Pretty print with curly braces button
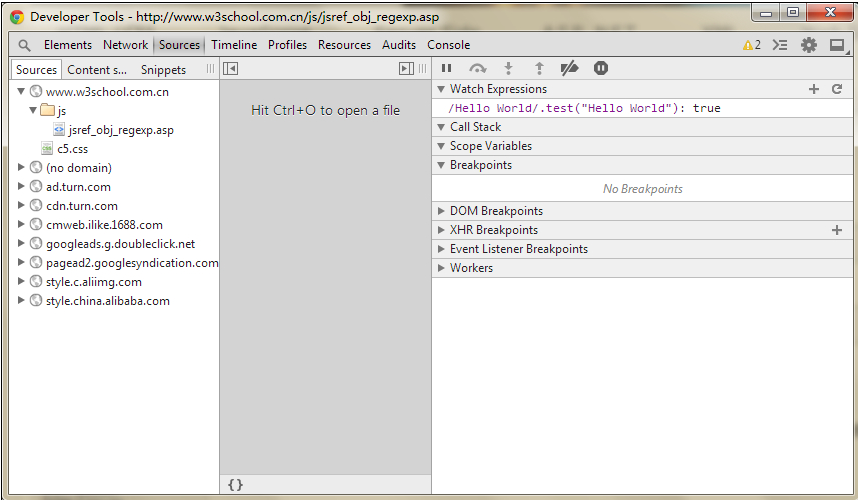 235,484
